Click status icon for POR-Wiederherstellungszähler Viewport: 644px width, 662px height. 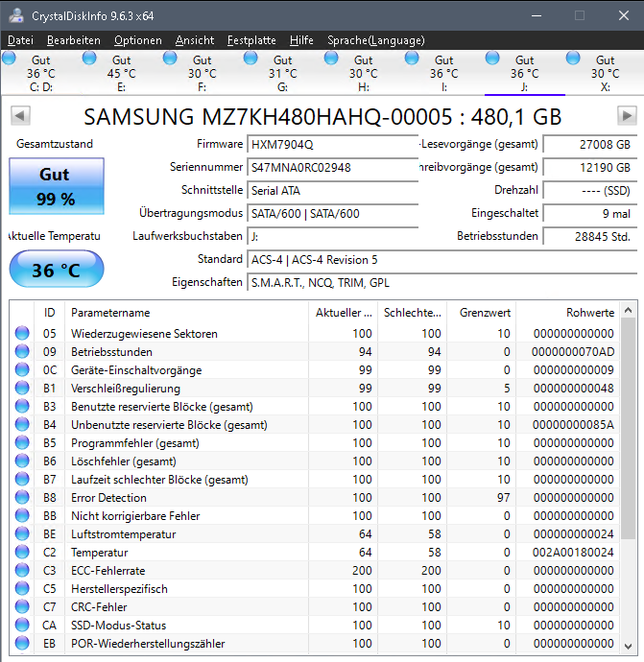coord(22,643)
